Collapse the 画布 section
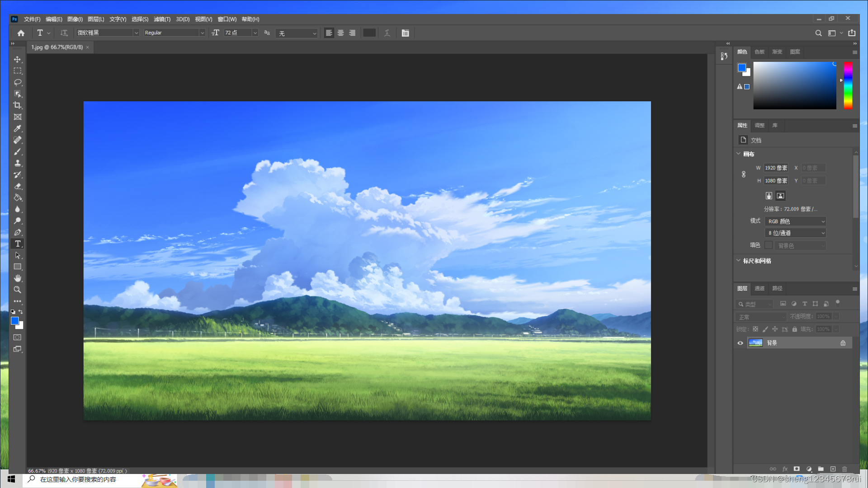Image resolution: width=868 pixels, height=488 pixels. [738, 154]
